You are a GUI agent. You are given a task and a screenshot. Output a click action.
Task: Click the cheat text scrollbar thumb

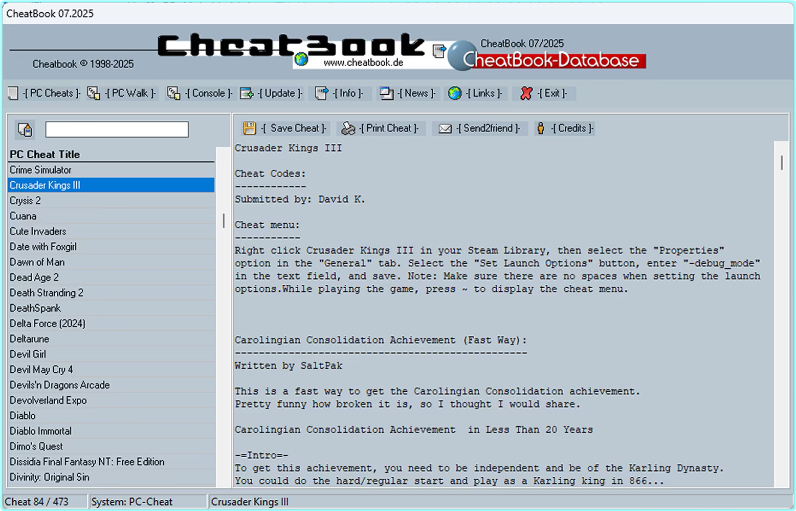point(782,163)
